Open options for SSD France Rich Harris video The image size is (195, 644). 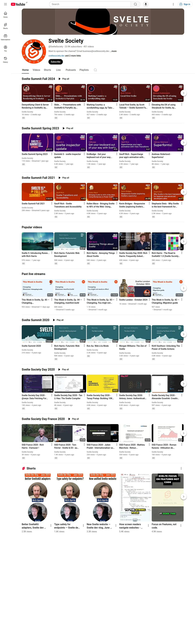coord(52,445)
